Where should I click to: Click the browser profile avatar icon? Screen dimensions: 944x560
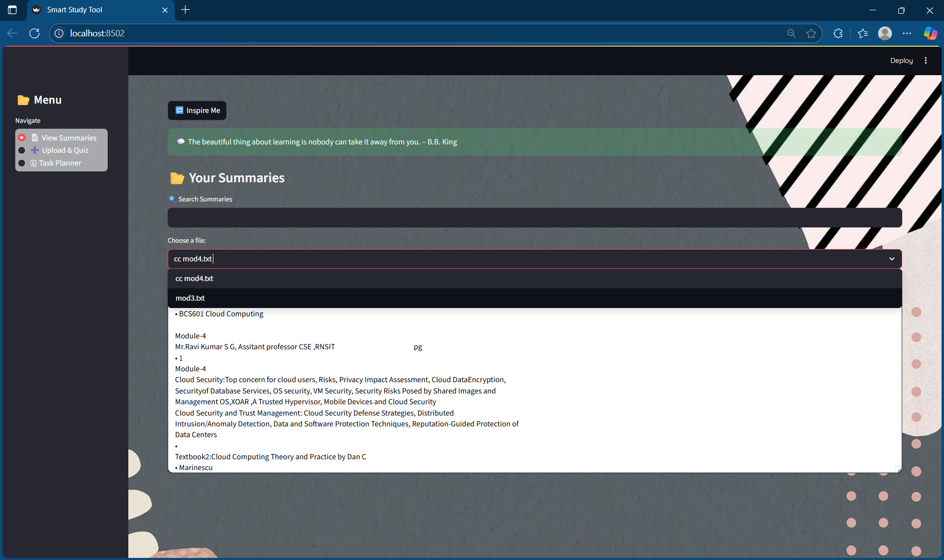click(x=885, y=33)
